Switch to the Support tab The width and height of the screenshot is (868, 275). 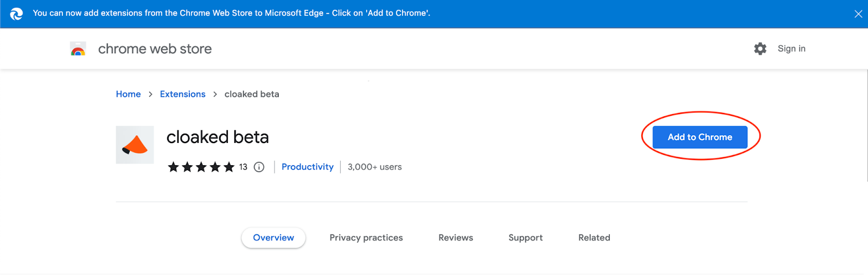pos(526,237)
